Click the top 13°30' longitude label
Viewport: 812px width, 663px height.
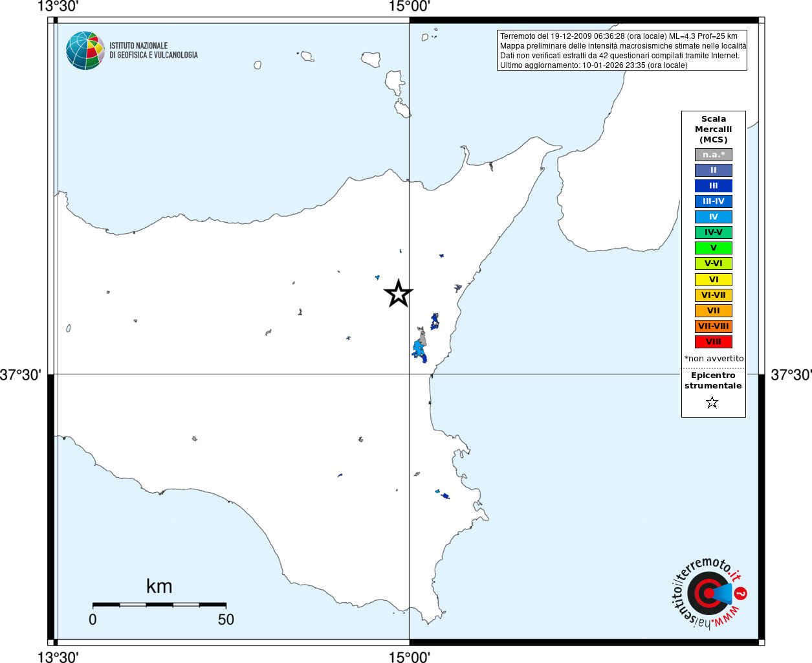pyautogui.click(x=58, y=6)
